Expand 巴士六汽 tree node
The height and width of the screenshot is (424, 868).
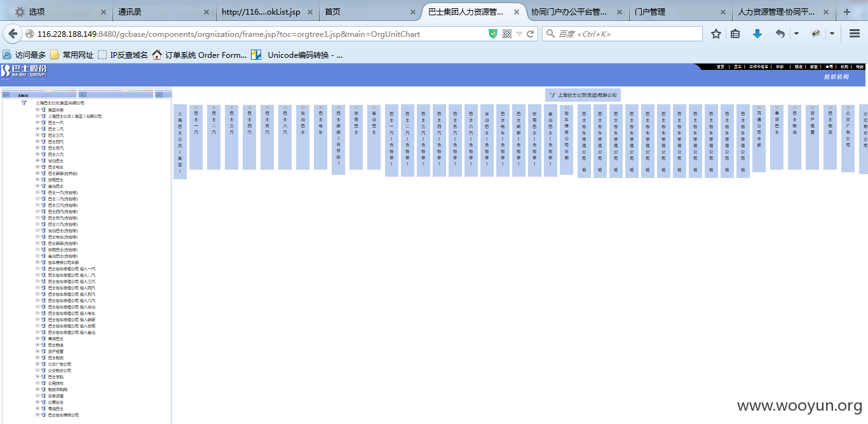coord(37,154)
